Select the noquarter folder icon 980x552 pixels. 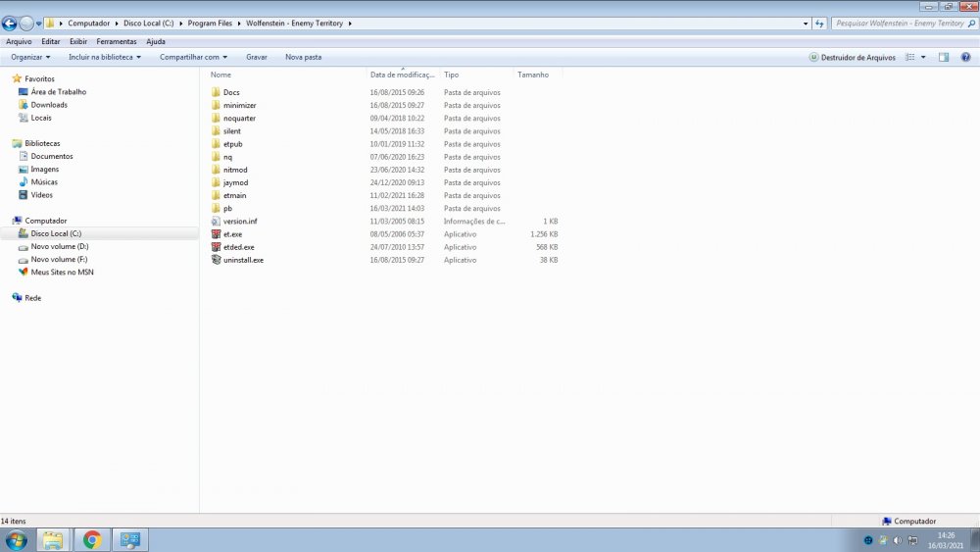coord(216,119)
